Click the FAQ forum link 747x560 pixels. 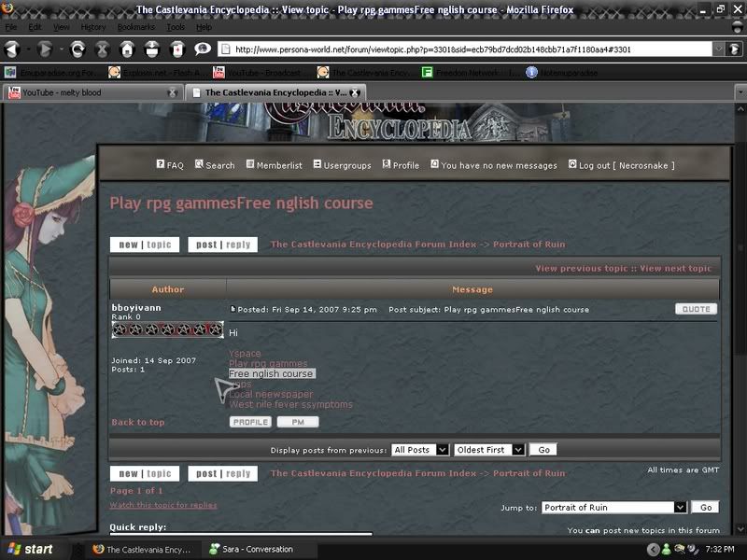(x=170, y=165)
